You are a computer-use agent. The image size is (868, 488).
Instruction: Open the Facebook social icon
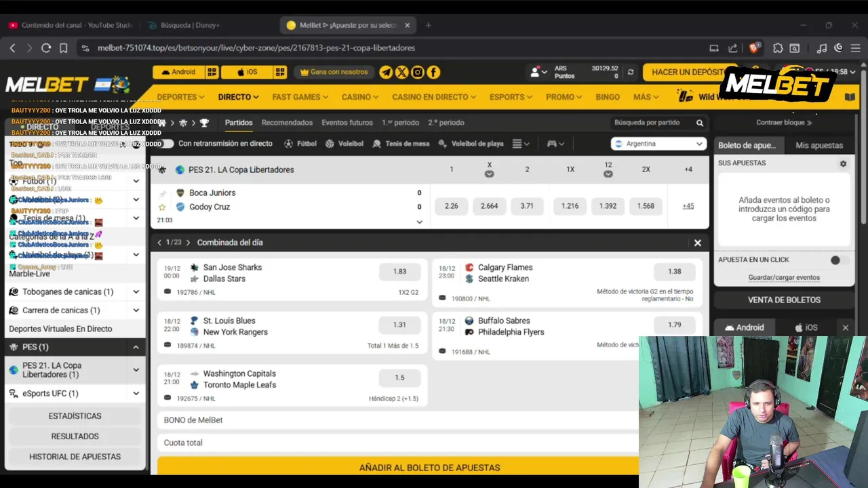tap(433, 72)
